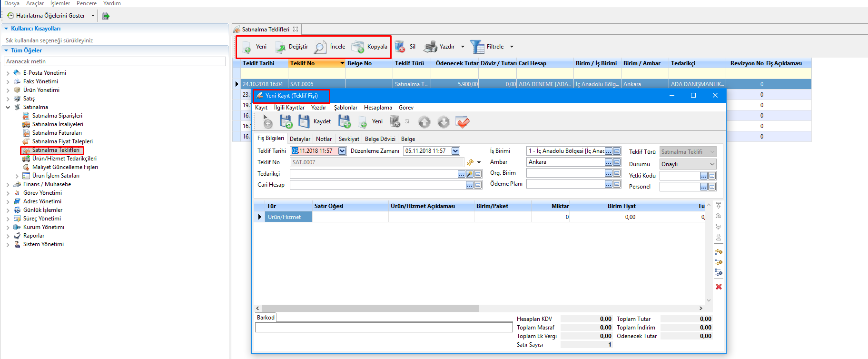This screenshot has height=359, width=868.
Task: Click the red X delete-row icon
Action: coord(719,287)
